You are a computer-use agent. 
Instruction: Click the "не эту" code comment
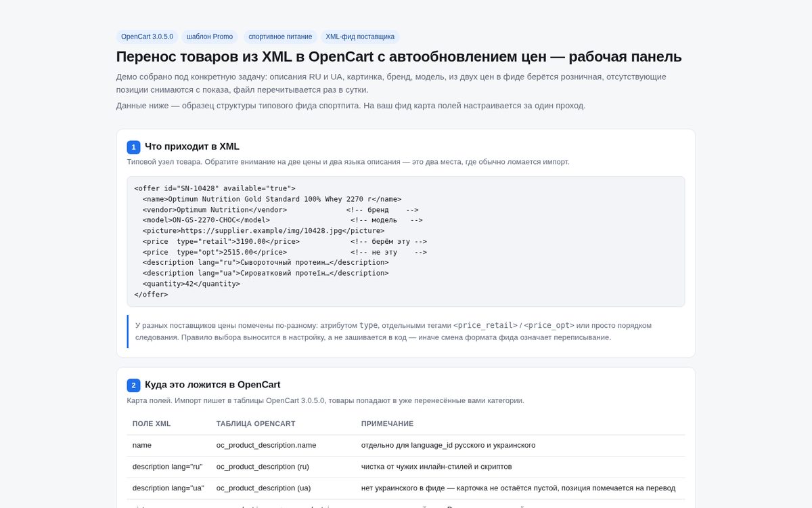388,252
